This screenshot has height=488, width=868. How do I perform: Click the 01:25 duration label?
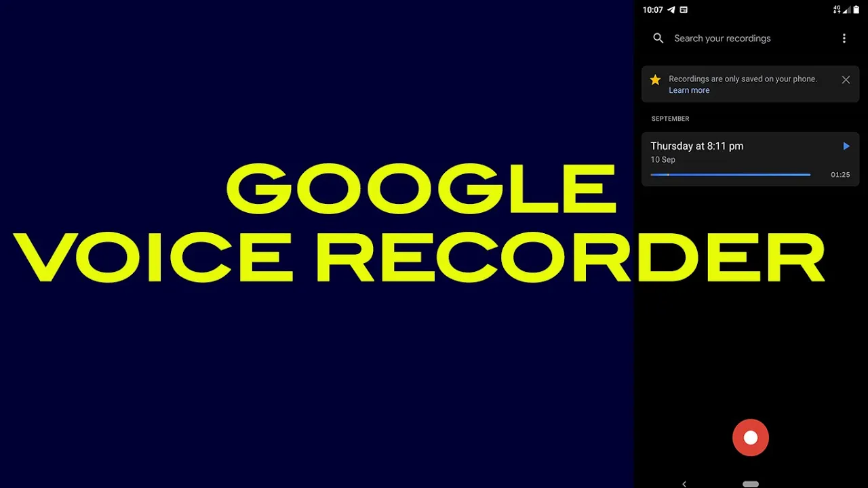(840, 175)
